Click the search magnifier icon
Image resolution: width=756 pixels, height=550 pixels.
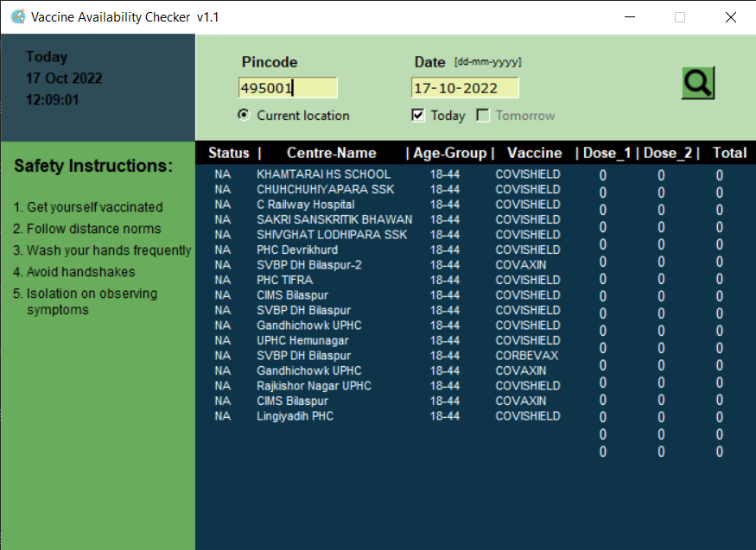[697, 83]
